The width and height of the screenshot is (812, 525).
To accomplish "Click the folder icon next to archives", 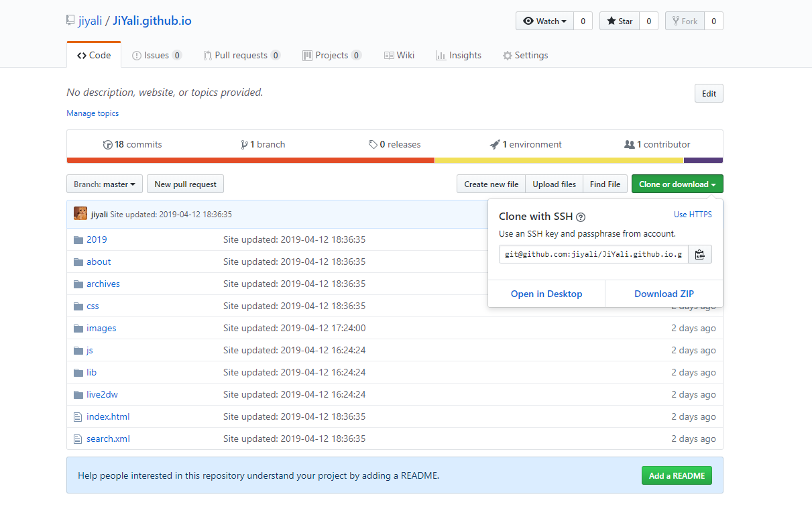I will pyautogui.click(x=78, y=284).
